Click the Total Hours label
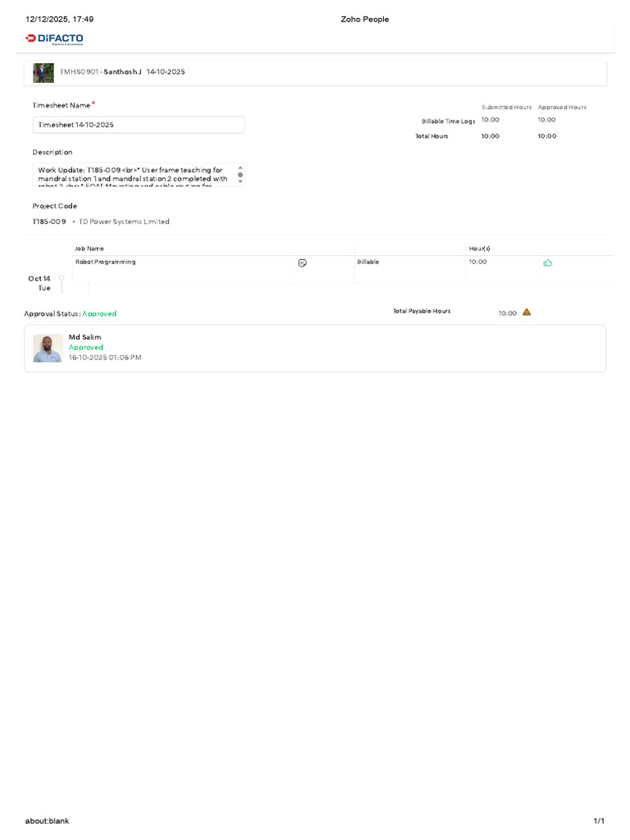Viewport: 630px width, 840px height. click(x=431, y=137)
